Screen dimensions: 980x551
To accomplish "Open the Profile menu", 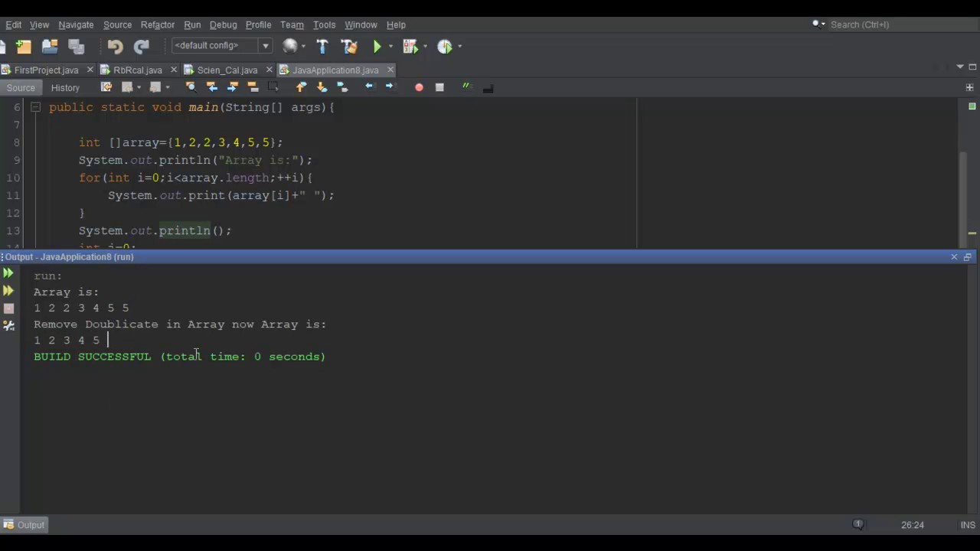I will tap(259, 24).
